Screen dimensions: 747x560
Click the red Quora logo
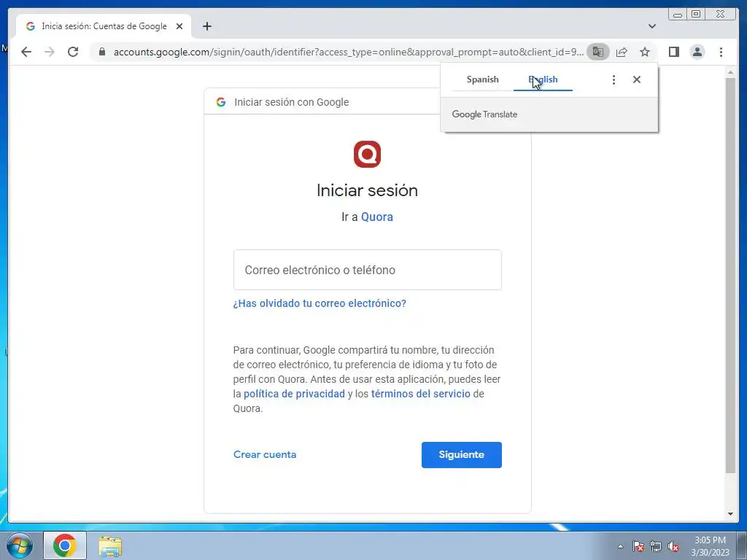tap(367, 155)
